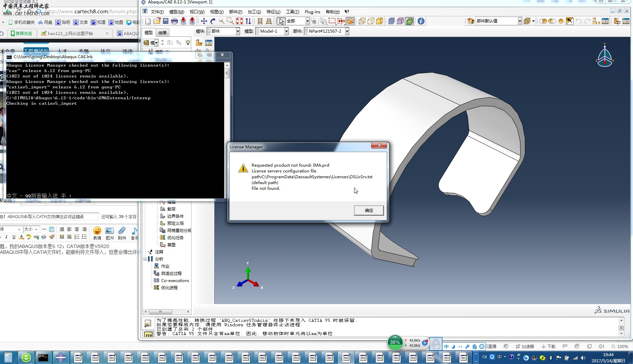The height and width of the screenshot is (364, 633).
Task: Open the translucency cube dropdown arrow
Action: (x=533, y=21)
